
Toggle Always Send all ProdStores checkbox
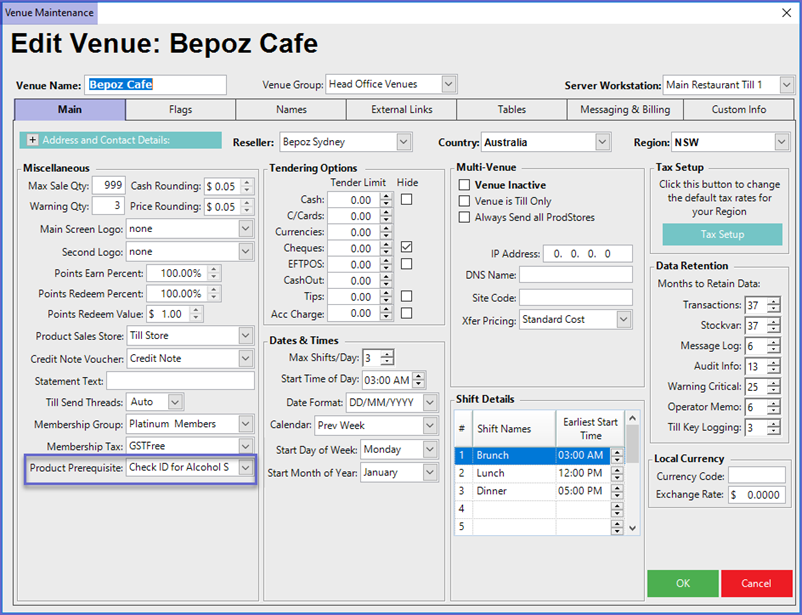click(x=464, y=217)
